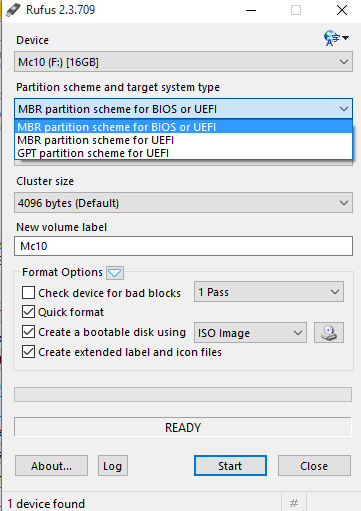Enable Check device for bad blocks

(x=28, y=293)
